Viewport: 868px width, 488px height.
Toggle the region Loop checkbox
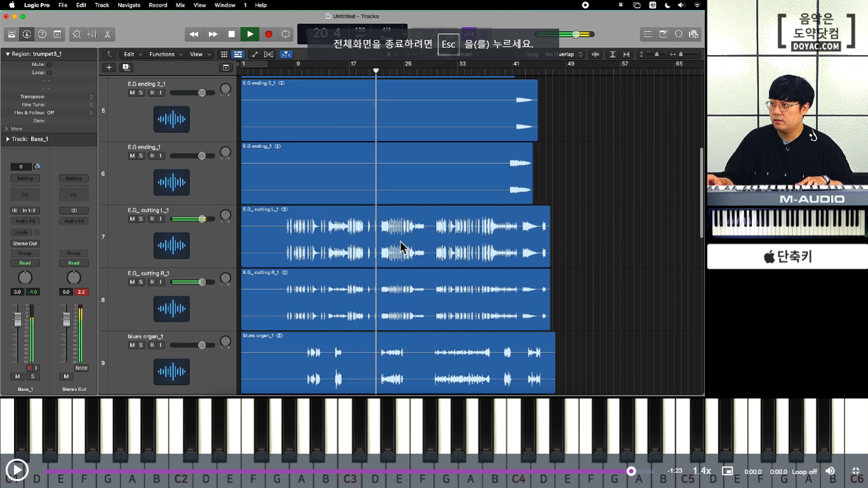point(50,72)
